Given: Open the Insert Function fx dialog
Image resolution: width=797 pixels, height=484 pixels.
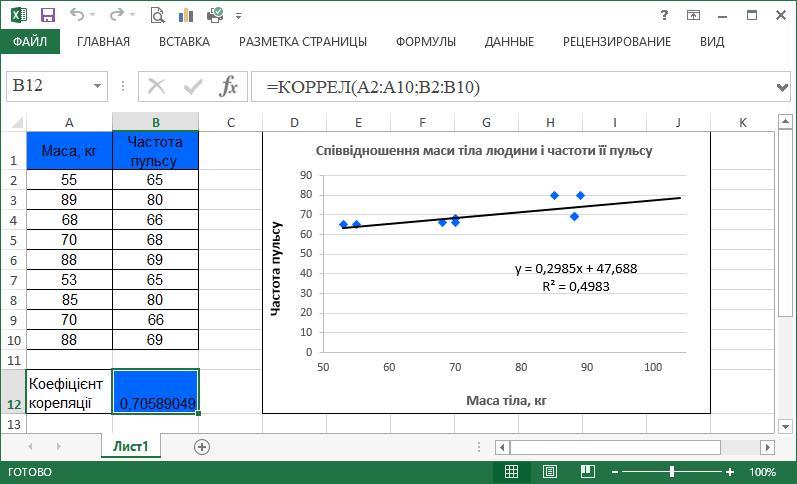Looking at the screenshot, I should tap(229, 87).
